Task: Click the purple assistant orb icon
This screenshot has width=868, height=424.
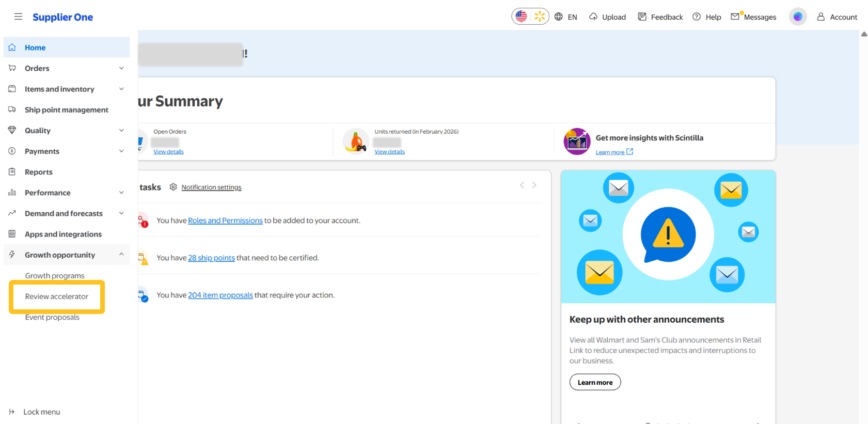Action: [x=798, y=17]
